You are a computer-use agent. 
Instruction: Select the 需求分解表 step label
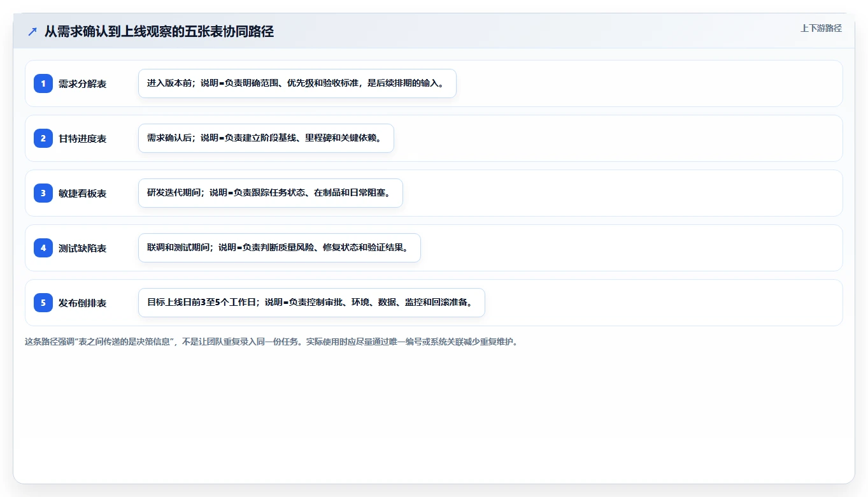[83, 83]
